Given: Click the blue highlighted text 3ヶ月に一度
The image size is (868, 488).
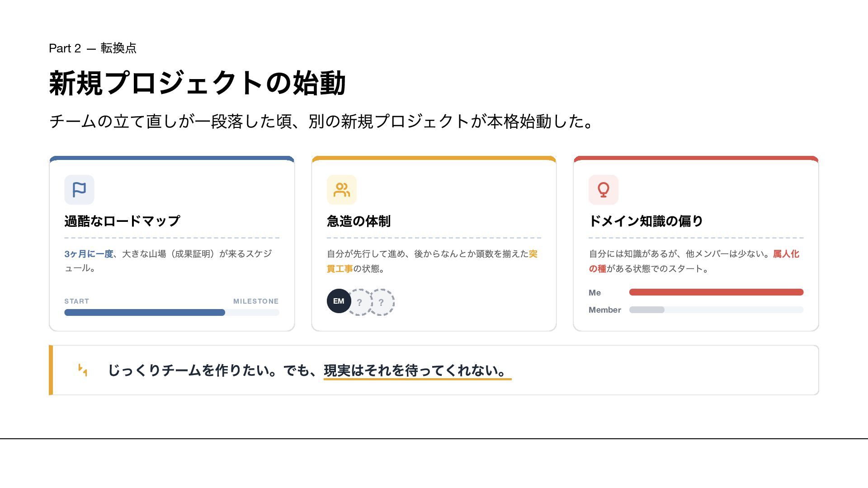Looking at the screenshot, I should click(89, 254).
